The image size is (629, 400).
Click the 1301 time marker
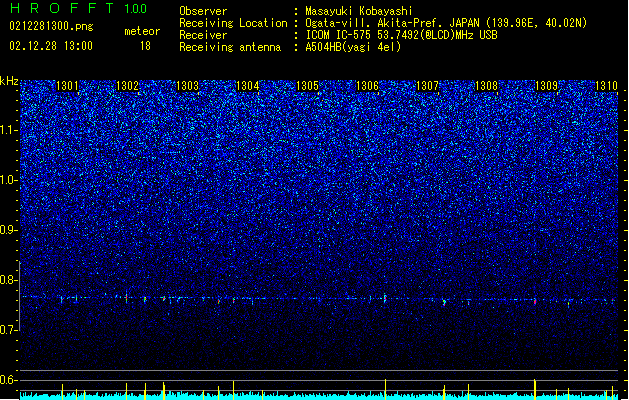pos(67,86)
